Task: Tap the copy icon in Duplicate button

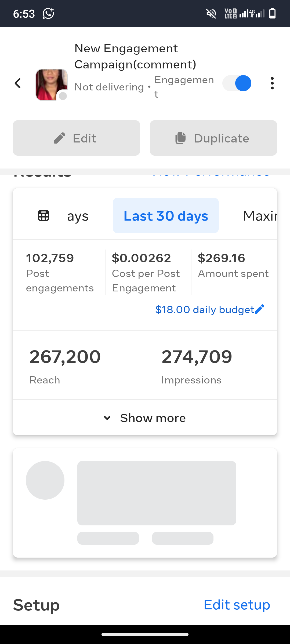Action: coord(180,138)
